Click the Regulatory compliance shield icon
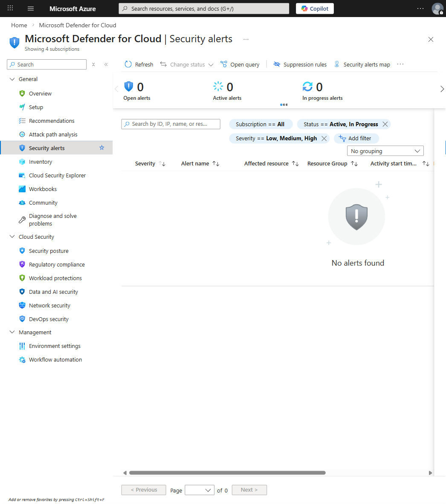The height and width of the screenshot is (504, 446). (22, 264)
